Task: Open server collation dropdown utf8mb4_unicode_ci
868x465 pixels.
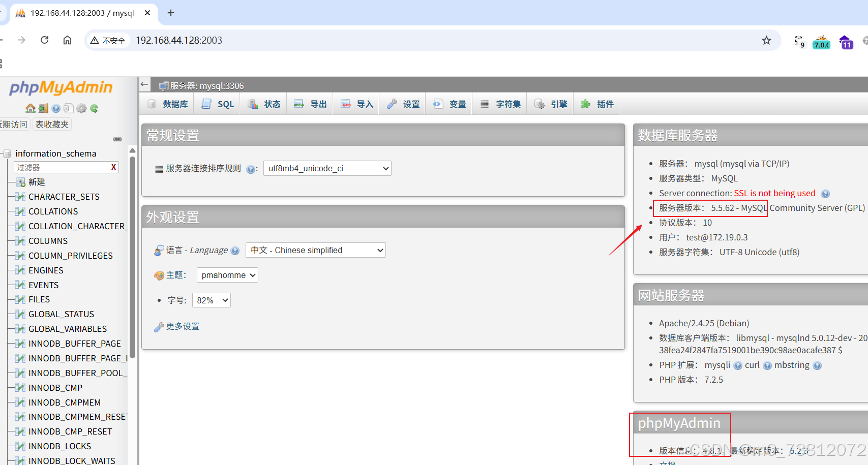Action: 327,168
